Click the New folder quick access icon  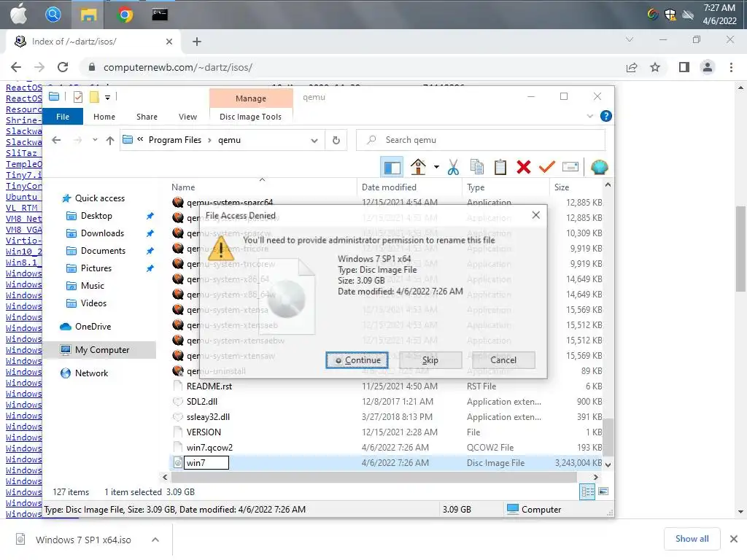tap(94, 97)
